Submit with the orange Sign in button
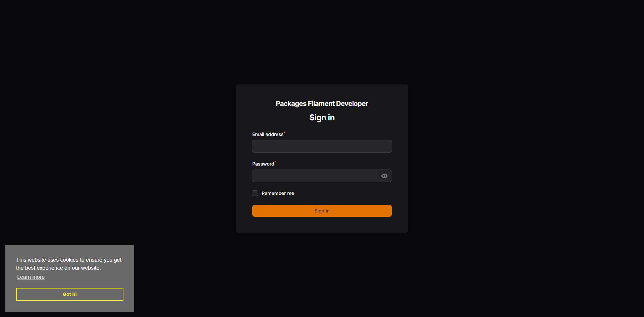 coord(322,211)
